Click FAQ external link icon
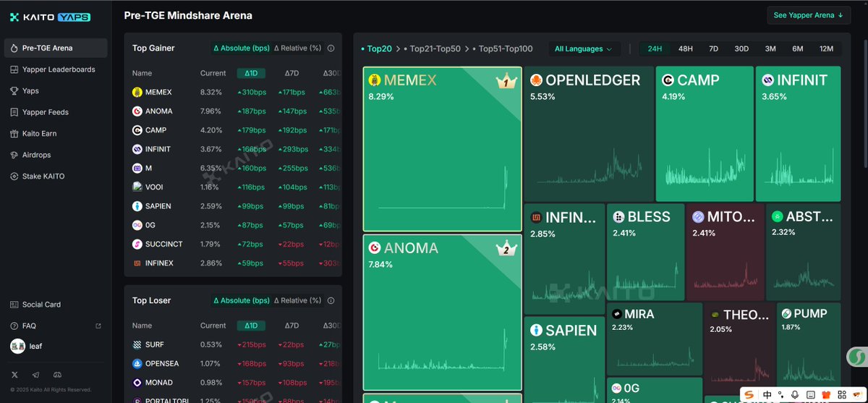The width and height of the screenshot is (868, 403). point(98,326)
